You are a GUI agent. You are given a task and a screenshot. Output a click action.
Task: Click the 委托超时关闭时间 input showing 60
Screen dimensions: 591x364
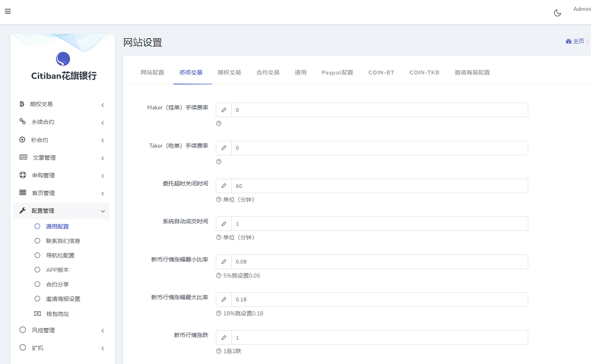coord(380,186)
